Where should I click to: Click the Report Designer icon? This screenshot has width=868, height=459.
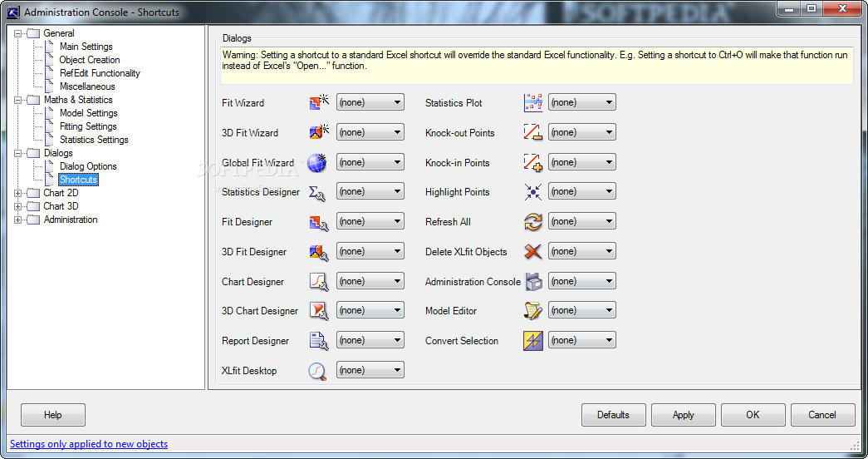click(319, 341)
